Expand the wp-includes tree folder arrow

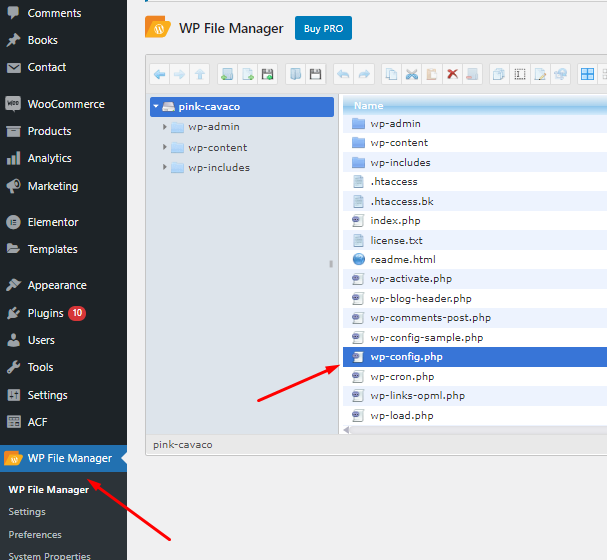[165, 167]
